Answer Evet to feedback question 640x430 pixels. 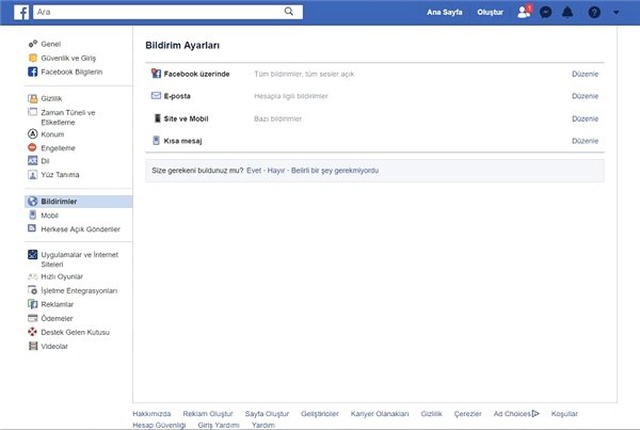coord(253,171)
